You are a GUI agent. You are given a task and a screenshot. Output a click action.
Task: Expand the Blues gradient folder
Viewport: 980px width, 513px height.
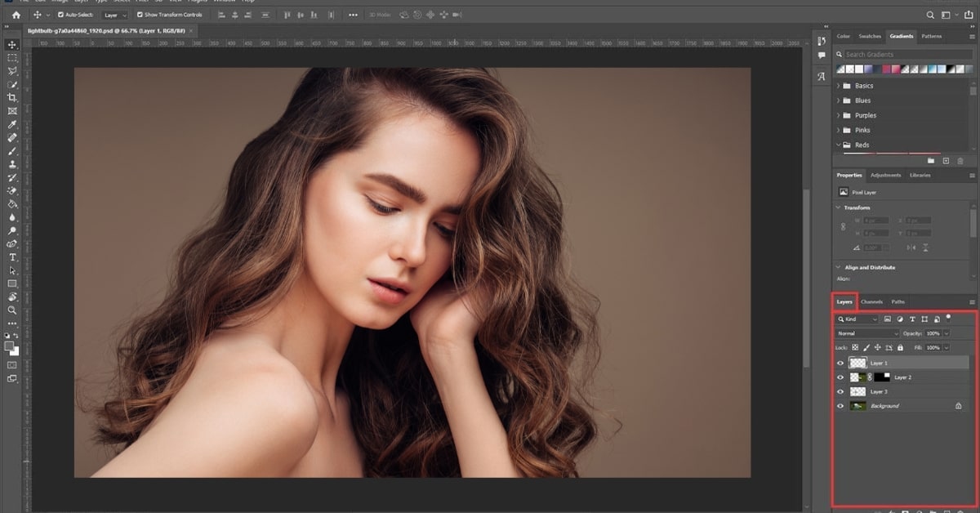pos(838,100)
